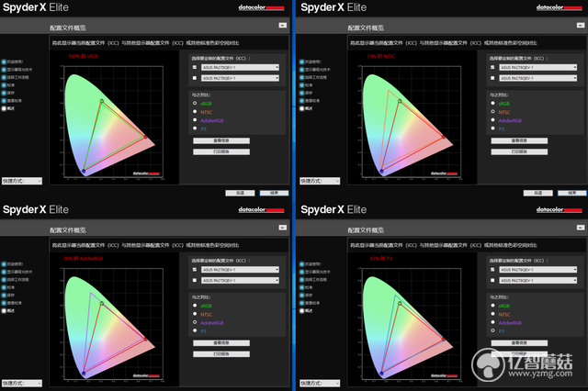Go to 校准 step label in 83% P3 window
Image resolution: width=588 pixels, height=391 pixels.
click(309, 287)
